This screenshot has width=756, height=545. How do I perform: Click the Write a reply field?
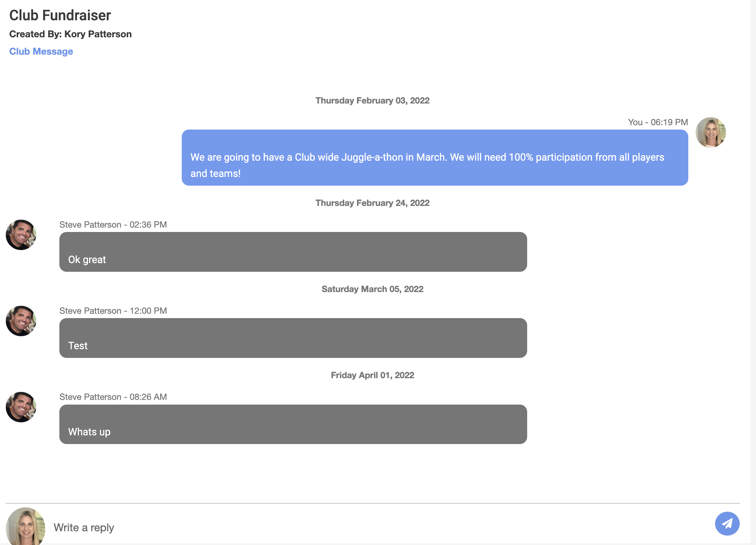pos(362,527)
